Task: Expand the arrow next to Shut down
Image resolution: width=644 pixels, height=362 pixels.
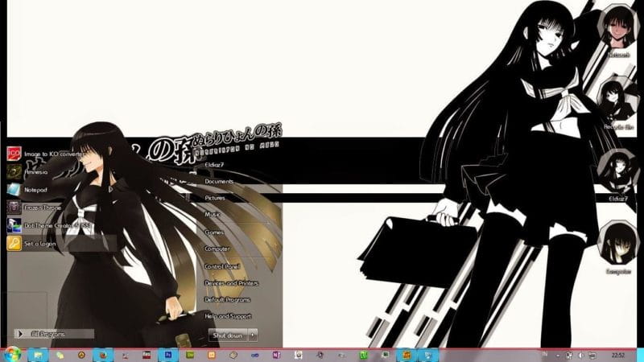Action: coord(253,334)
